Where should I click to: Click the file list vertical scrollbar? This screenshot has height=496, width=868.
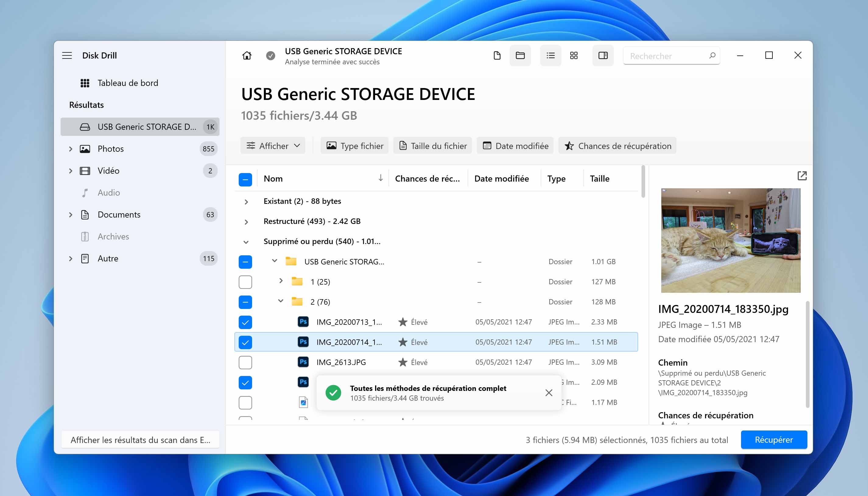point(643,182)
